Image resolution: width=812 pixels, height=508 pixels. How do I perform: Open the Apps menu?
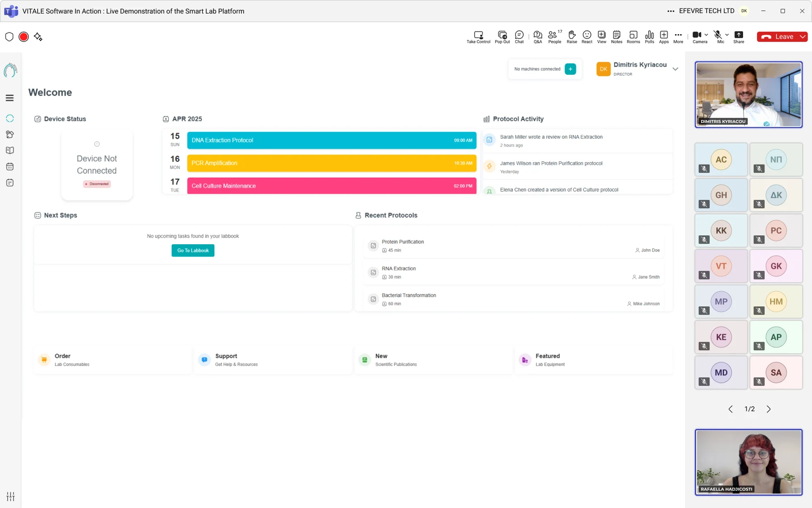pyautogui.click(x=664, y=37)
